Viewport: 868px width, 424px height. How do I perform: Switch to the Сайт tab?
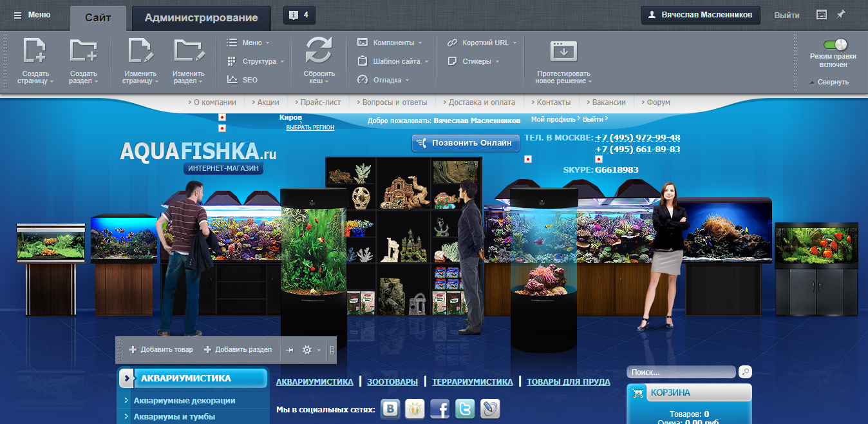pos(98,17)
